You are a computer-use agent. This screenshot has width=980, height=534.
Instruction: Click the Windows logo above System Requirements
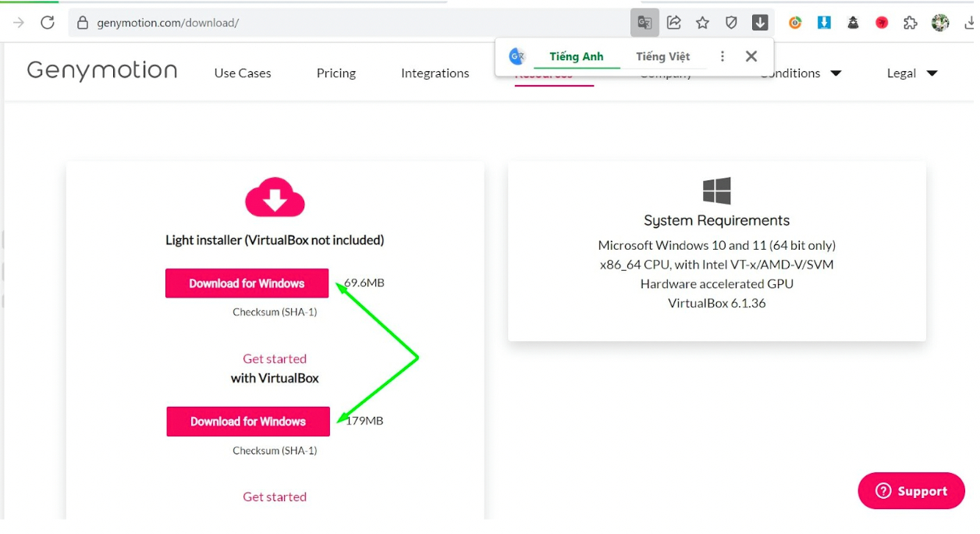pos(717,191)
